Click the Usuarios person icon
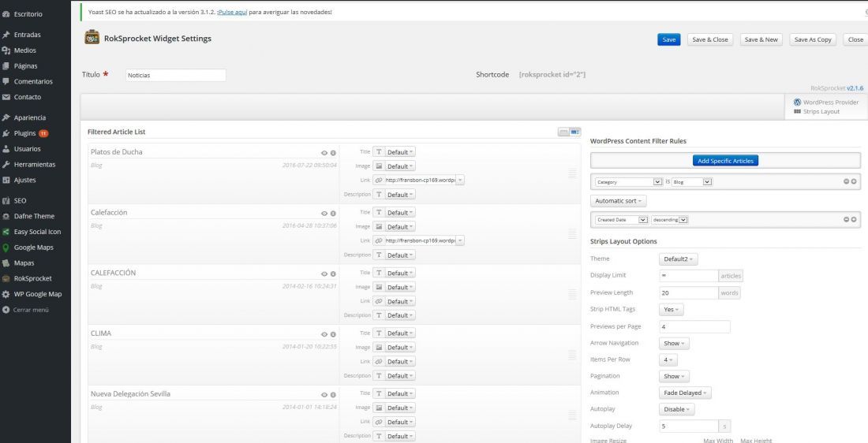Screen dimensions: 868x443 (6, 149)
